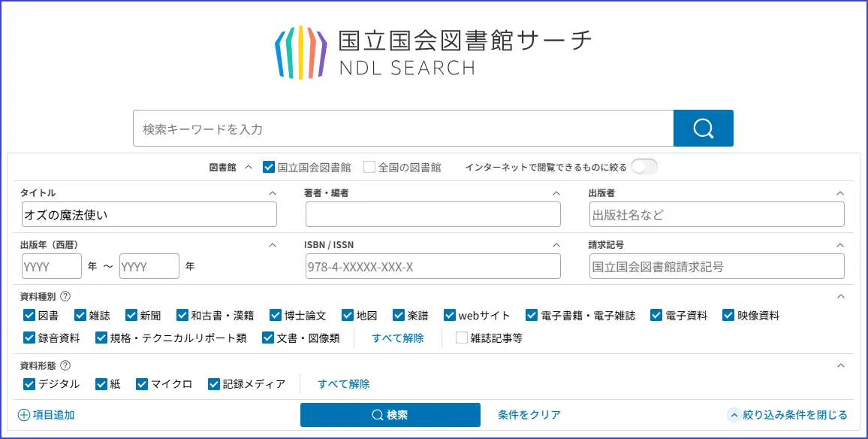
Task: Click the 条件をクリア link
Action: pyautogui.click(x=529, y=415)
